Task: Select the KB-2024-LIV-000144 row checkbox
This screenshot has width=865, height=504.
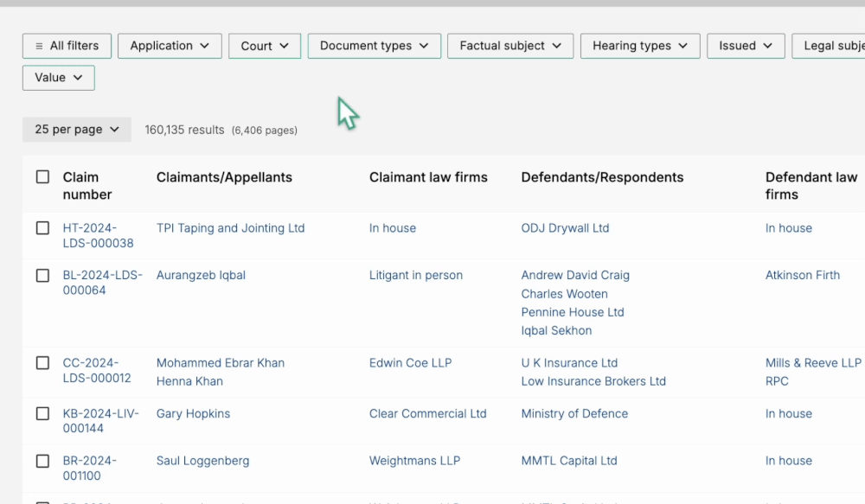Action: coord(42,413)
